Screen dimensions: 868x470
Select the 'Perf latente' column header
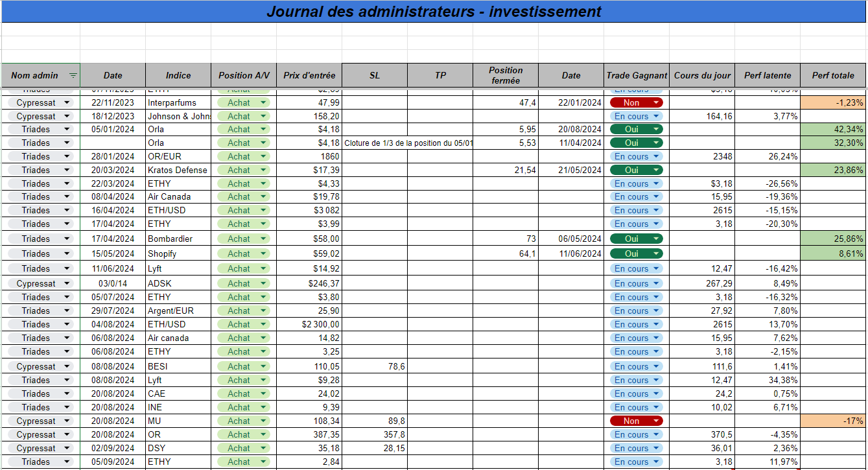click(768, 75)
